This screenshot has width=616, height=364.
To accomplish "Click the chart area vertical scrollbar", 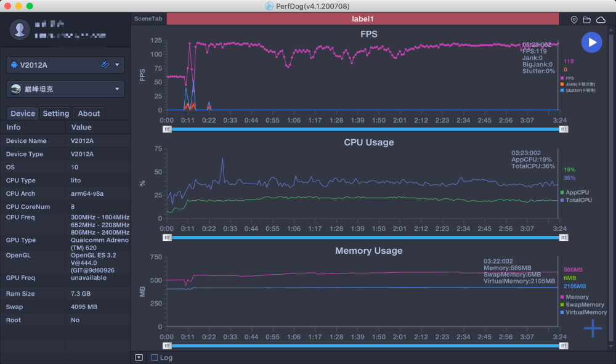I will (x=611, y=188).
